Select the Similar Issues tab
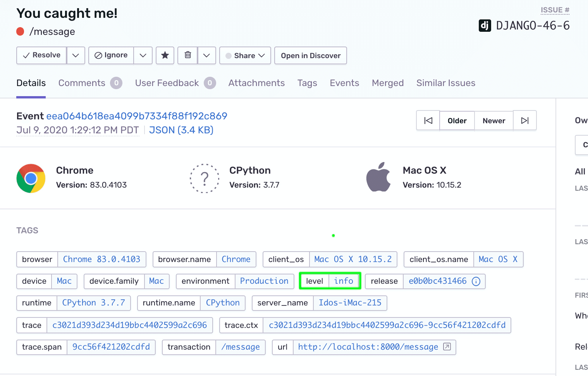The width and height of the screenshot is (588, 376). [445, 83]
